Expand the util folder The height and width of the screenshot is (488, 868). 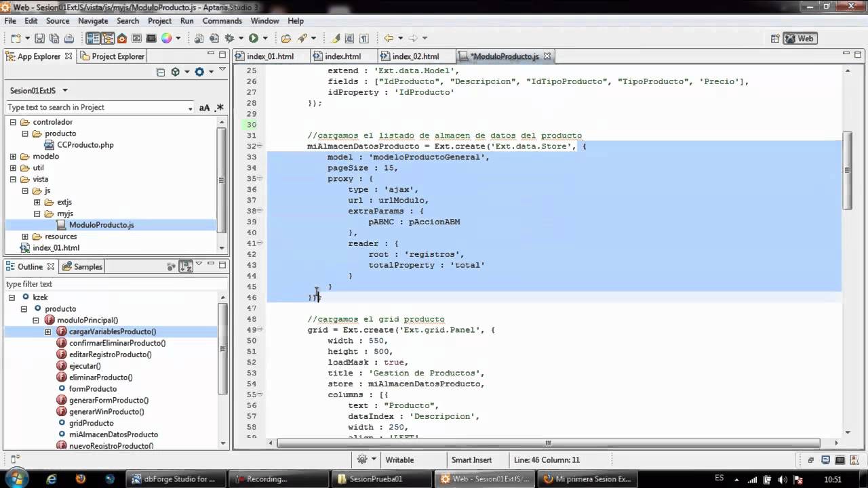click(x=13, y=168)
